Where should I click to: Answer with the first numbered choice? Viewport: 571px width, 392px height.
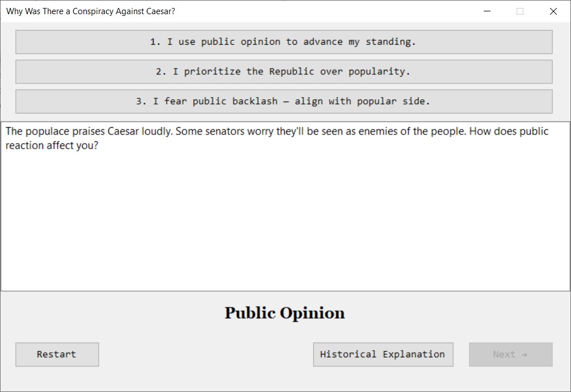point(284,42)
